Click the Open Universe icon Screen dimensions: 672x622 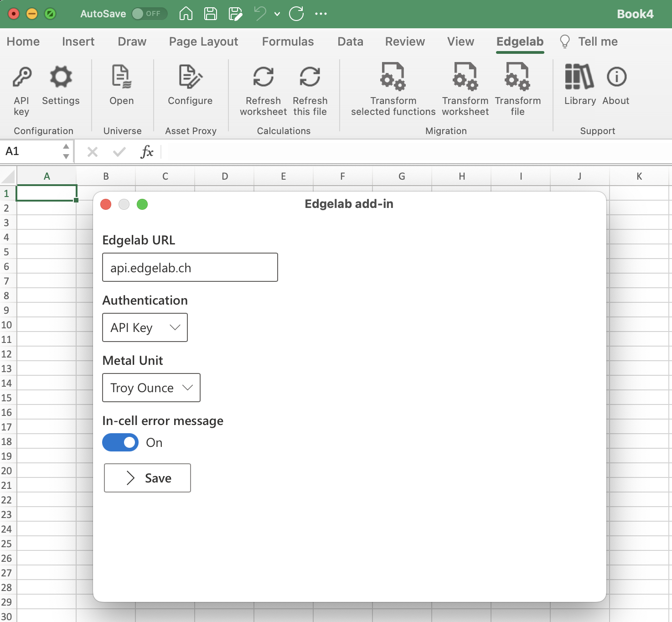tap(121, 85)
